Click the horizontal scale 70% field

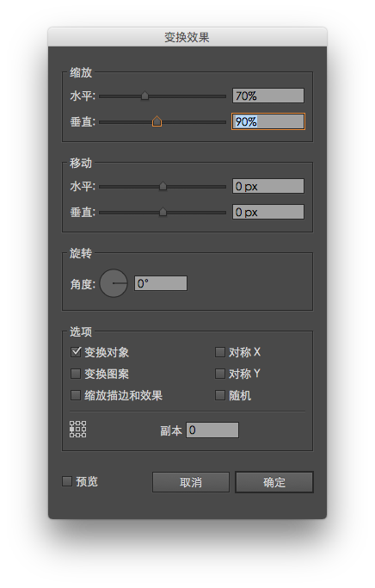[x=268, y=96]
